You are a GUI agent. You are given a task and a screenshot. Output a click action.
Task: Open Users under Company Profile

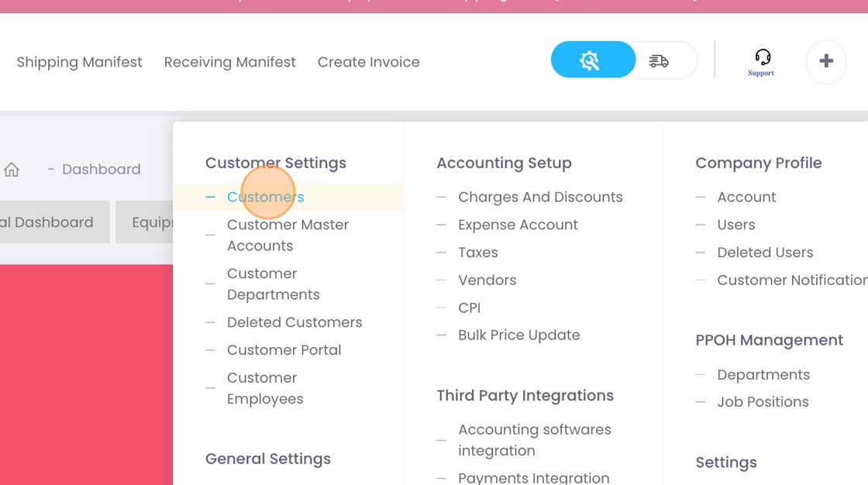pos(735,225)
